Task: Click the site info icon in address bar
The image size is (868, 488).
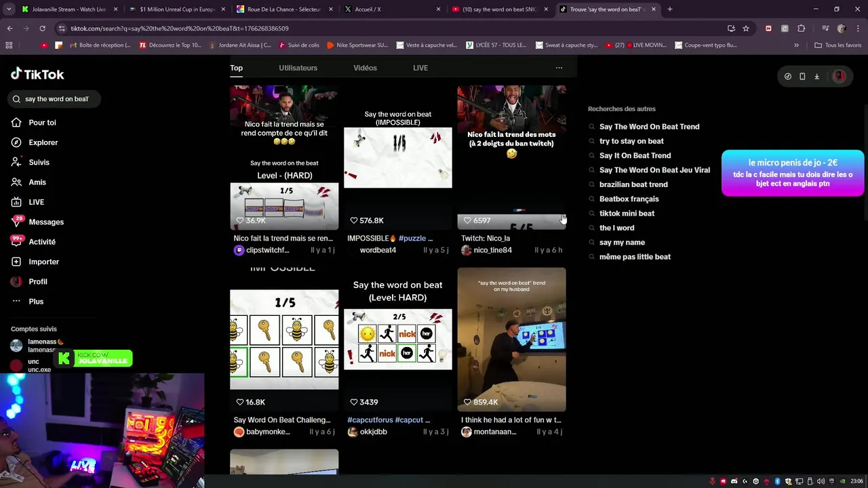Action: (x=62, y=28)
